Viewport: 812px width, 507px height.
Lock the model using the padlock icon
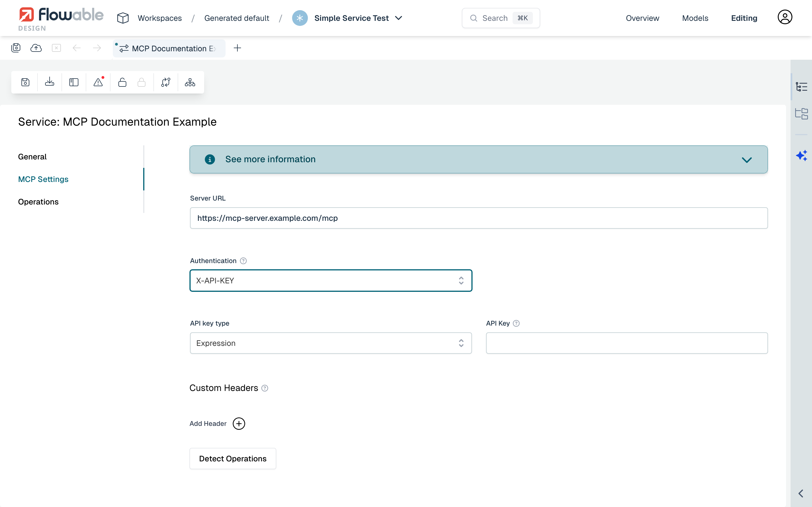[x=141, y=82]
